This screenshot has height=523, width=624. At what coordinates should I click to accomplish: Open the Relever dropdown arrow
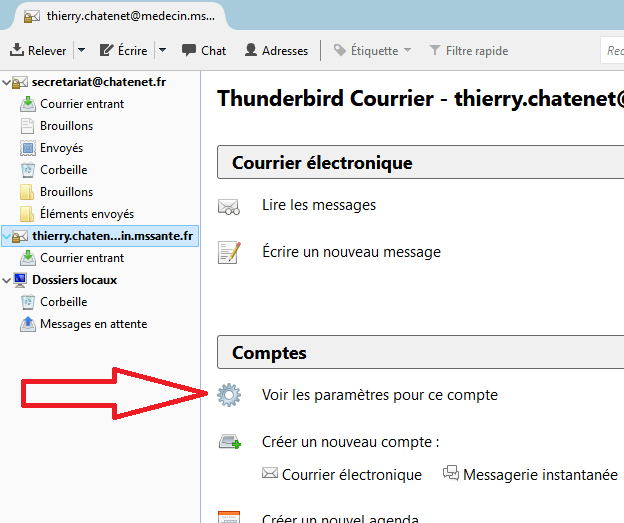82,51
